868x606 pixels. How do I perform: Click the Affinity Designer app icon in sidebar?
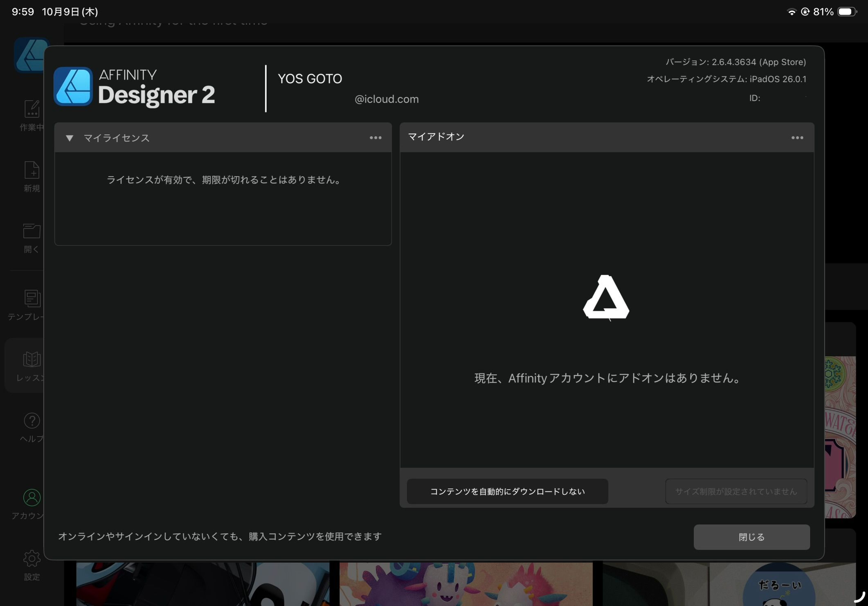point(29,55)
